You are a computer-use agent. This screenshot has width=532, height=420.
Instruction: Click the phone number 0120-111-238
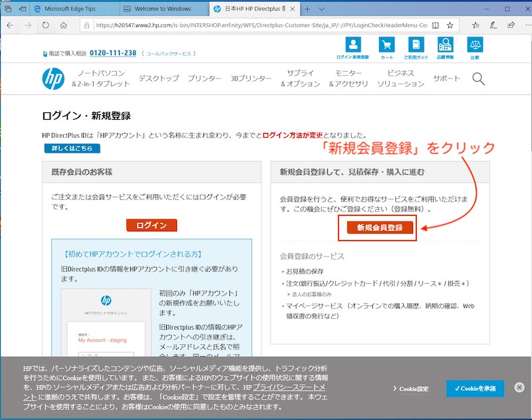point(113,53)
